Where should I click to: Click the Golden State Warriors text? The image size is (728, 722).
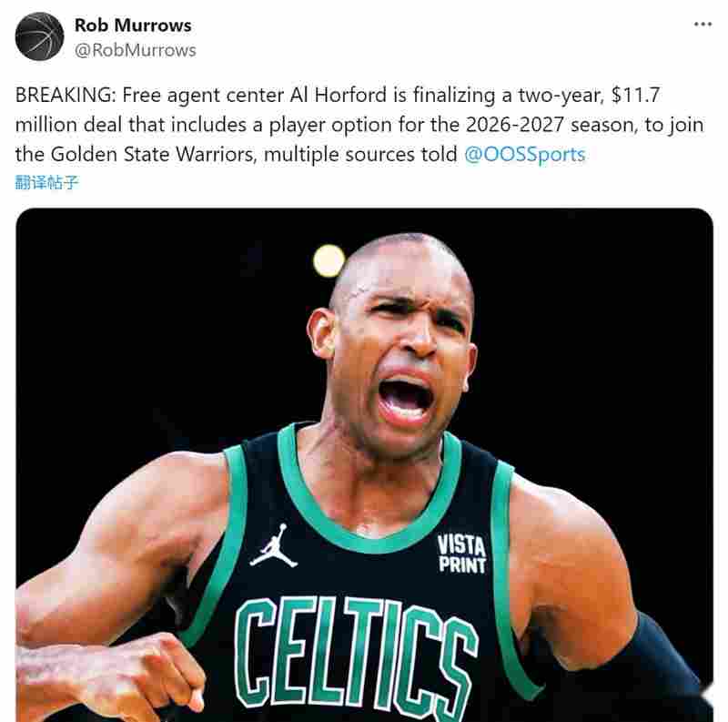click(x=153, y=155)
